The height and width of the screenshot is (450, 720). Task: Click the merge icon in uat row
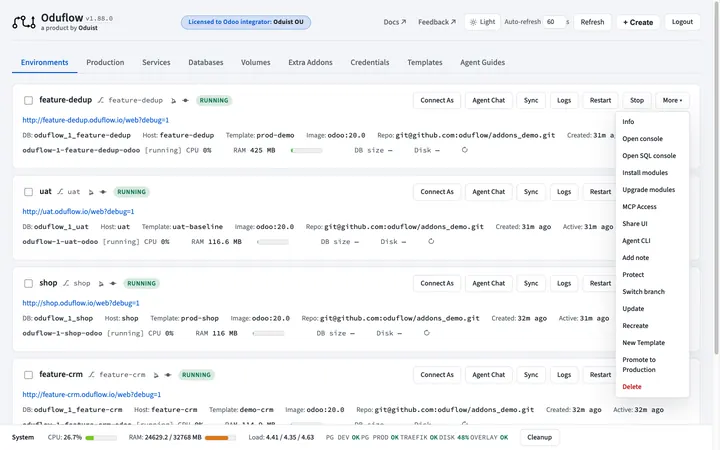tap(91, 192)
